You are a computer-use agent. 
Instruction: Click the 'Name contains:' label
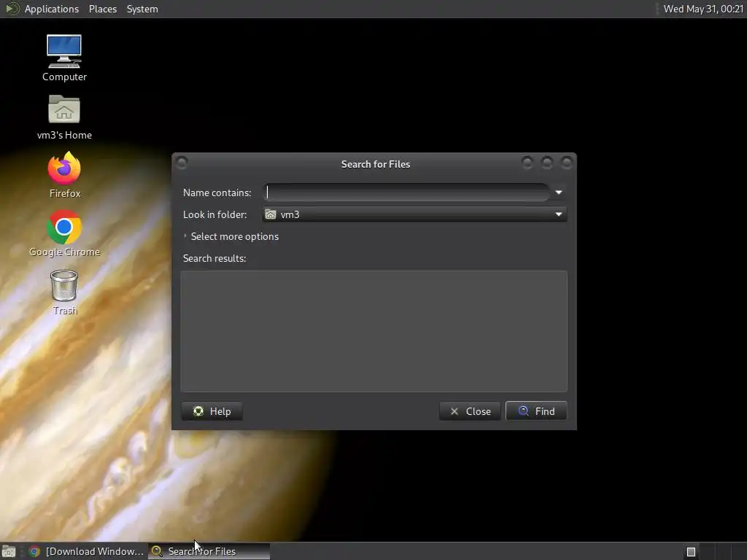217,192
